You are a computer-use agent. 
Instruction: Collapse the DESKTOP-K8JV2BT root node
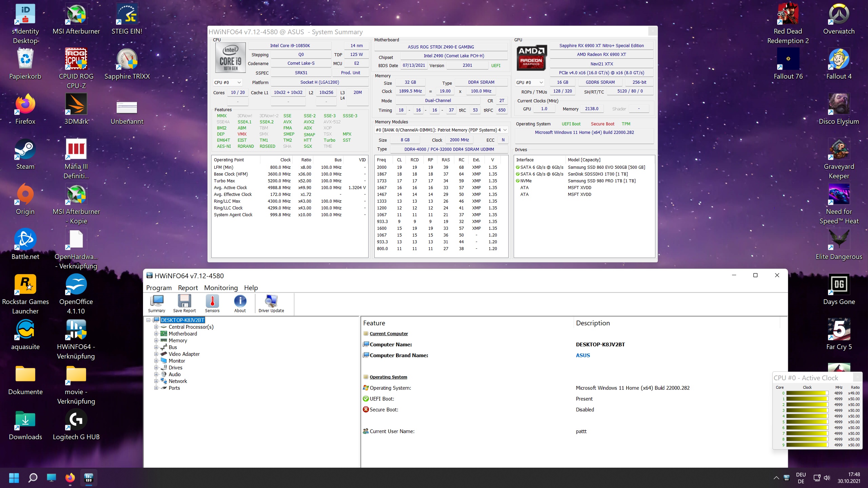pyautogui.click(x=149, y=320)
